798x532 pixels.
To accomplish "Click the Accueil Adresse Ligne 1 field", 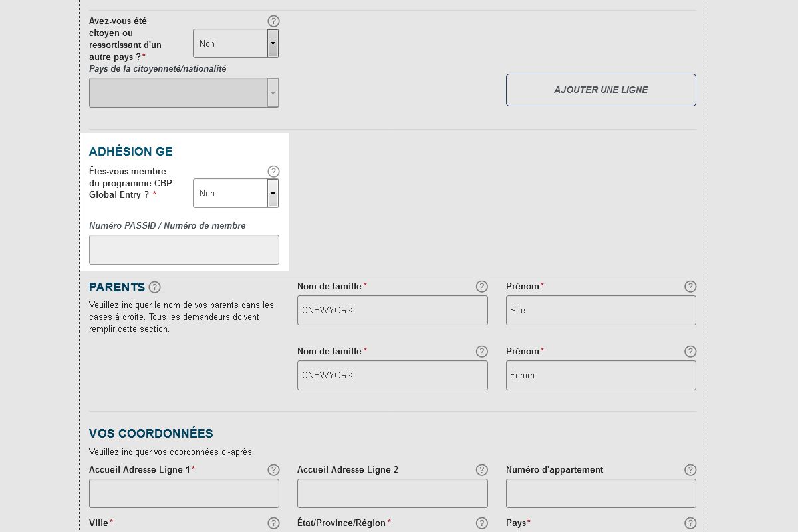I will pyautogui.click(x=184, y=494).
